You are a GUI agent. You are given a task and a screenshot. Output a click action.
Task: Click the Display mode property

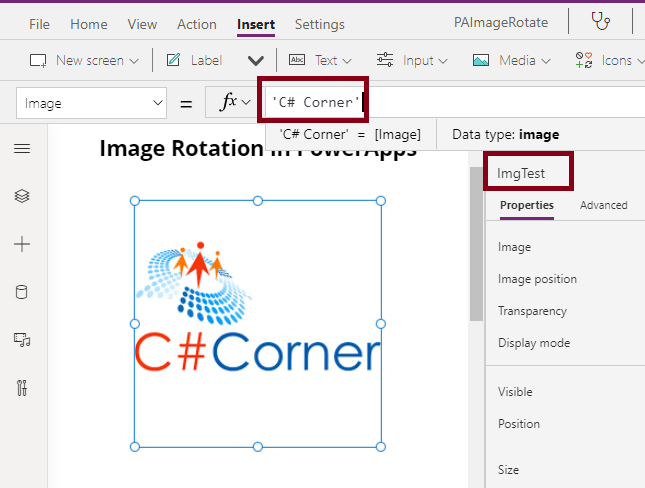tap(534, 343)
